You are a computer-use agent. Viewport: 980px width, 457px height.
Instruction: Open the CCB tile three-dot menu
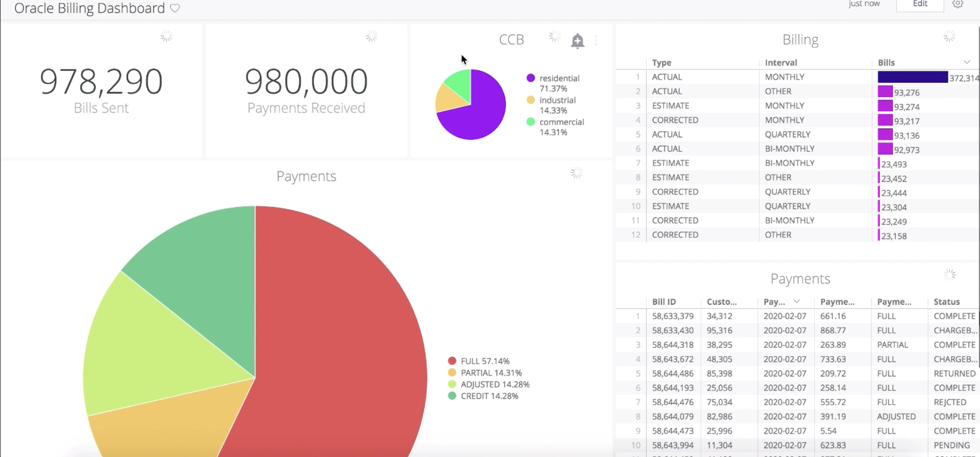point(596,40)
